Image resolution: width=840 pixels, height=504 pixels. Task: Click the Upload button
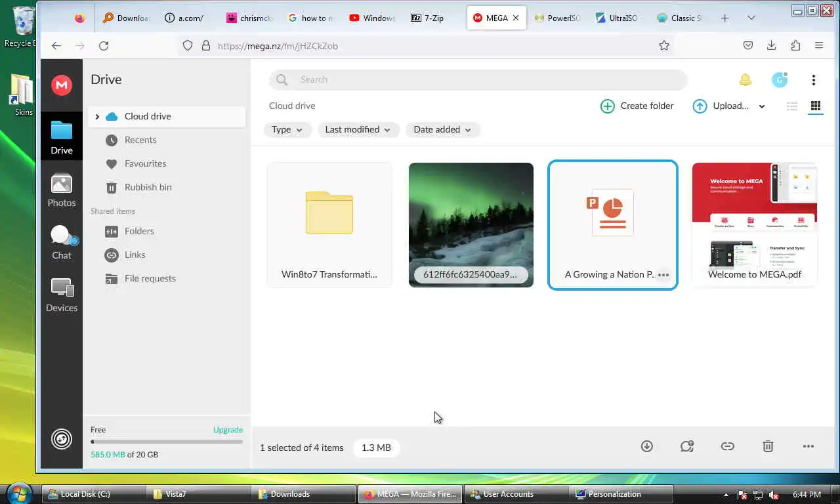721,106
